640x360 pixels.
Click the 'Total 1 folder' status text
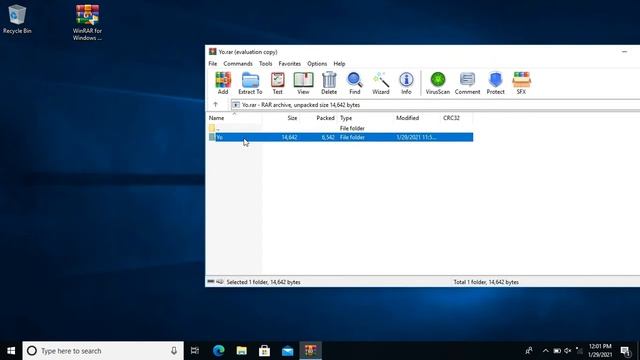coord(486,282)
